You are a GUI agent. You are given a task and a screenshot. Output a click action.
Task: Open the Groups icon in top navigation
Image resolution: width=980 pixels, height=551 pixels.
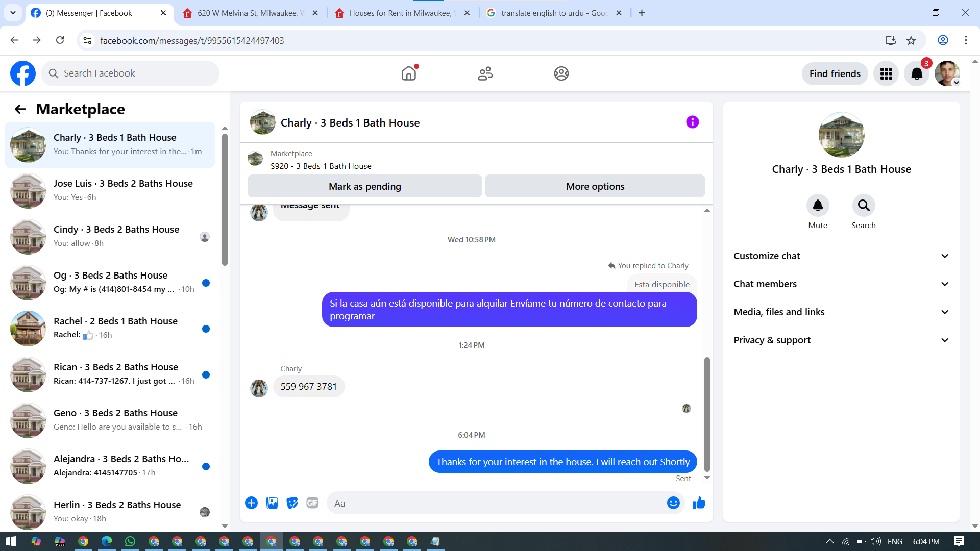561,73
